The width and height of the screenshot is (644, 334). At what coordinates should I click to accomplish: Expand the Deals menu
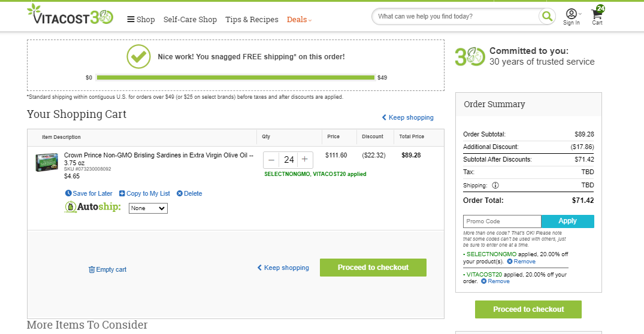coord(299,19)
